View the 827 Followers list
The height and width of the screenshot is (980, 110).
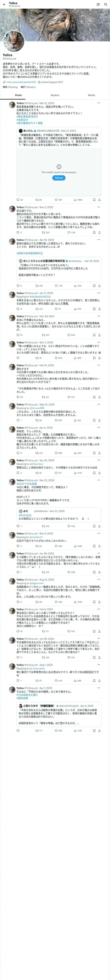click(x=28, y=87)
